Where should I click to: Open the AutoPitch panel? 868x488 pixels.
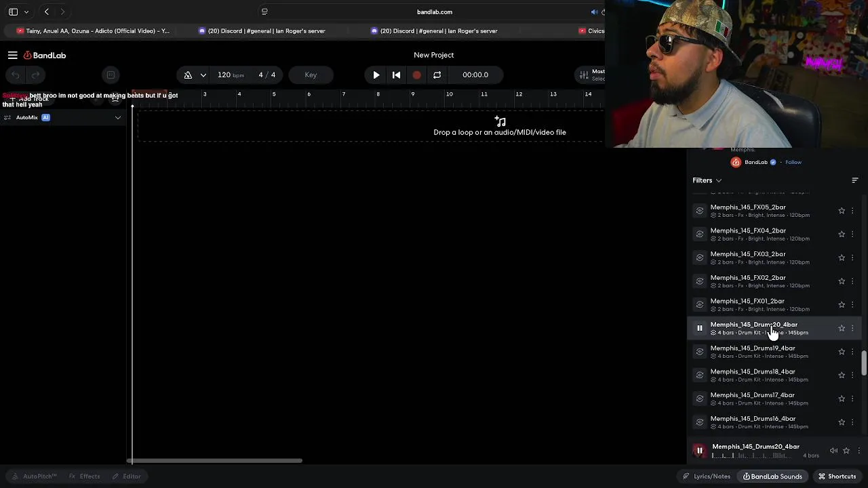point(34,476)
